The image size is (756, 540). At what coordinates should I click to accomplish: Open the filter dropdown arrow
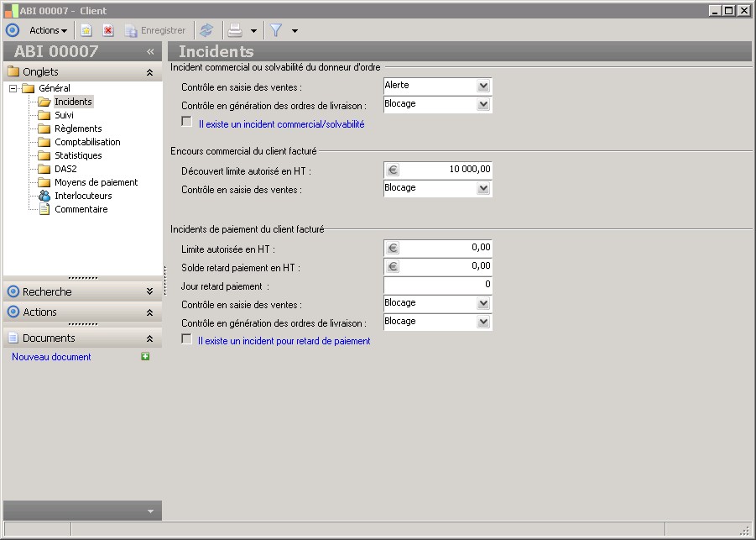[x=295, y=31]
